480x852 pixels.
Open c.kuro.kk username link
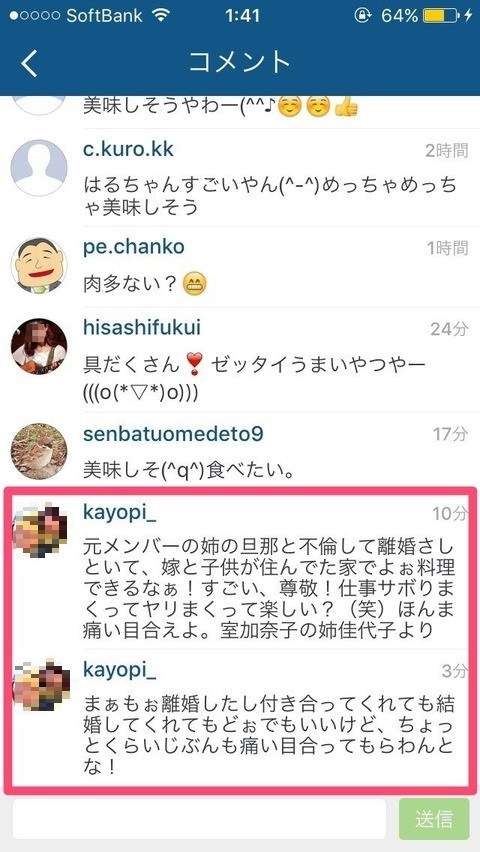(x=128, y=149)
